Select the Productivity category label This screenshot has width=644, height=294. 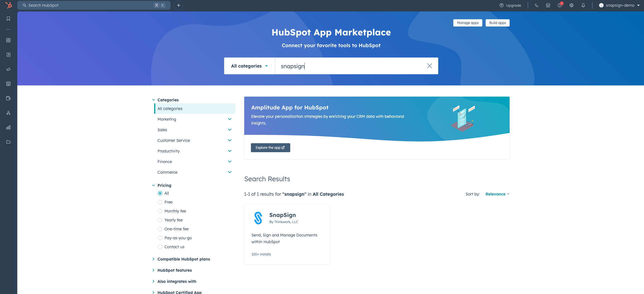tap(169, 151)
